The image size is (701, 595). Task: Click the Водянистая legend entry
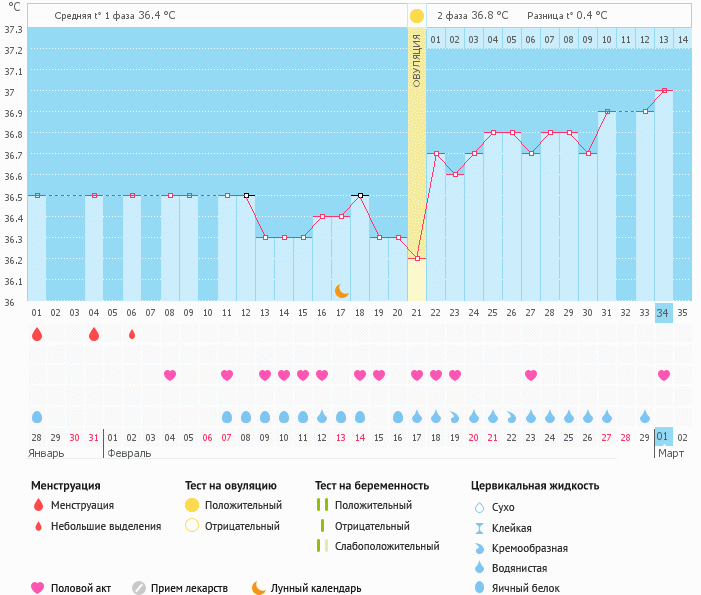(519, 568)
